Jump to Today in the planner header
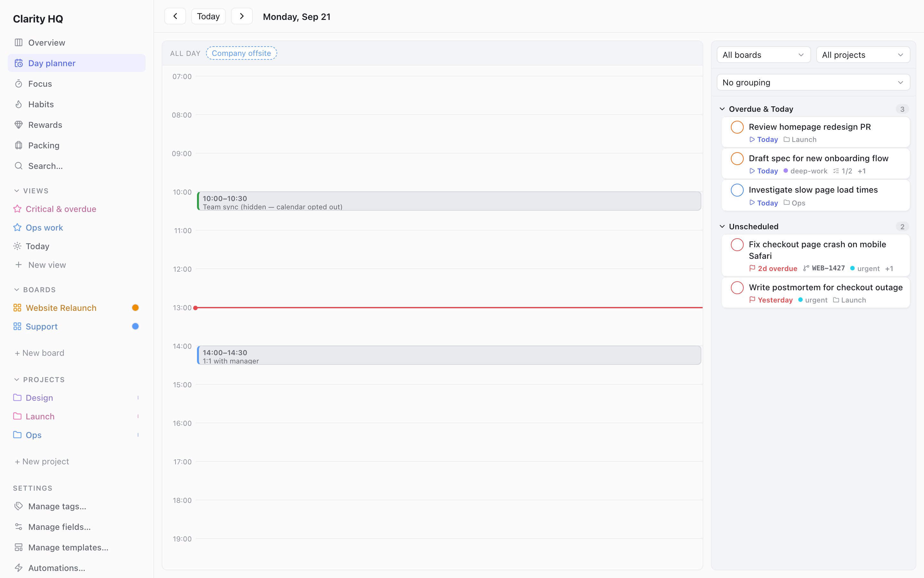The width and height of the screenshot is (924, 578). click(209, 16)
